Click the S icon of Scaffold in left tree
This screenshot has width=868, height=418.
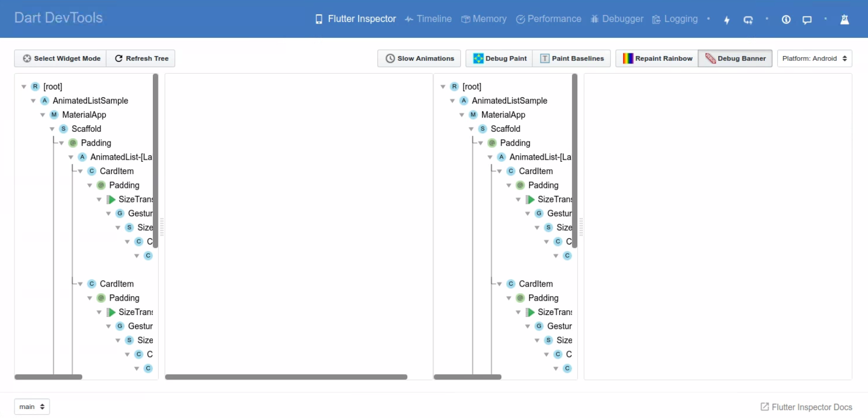click(x=64, y=129)
